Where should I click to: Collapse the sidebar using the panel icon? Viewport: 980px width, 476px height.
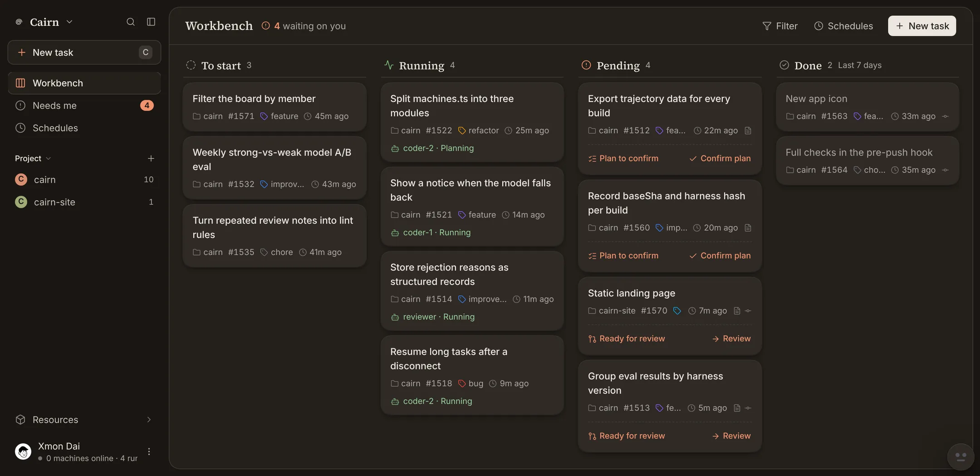[151, 22]
